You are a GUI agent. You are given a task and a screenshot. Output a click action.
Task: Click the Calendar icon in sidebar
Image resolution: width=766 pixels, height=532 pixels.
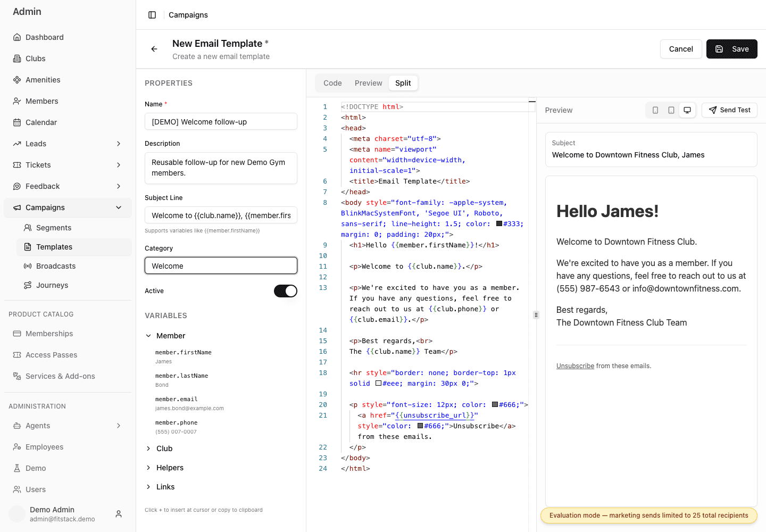point(17,122)
